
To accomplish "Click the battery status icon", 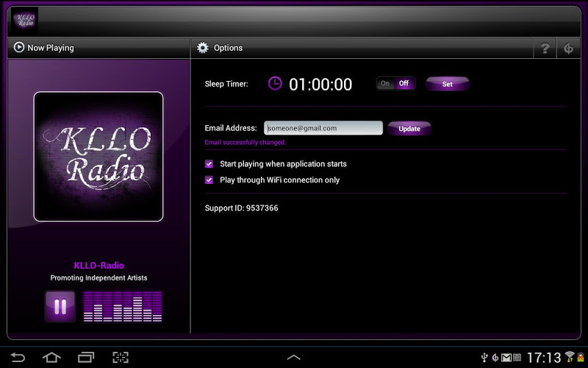I will (x=581, y=358).
